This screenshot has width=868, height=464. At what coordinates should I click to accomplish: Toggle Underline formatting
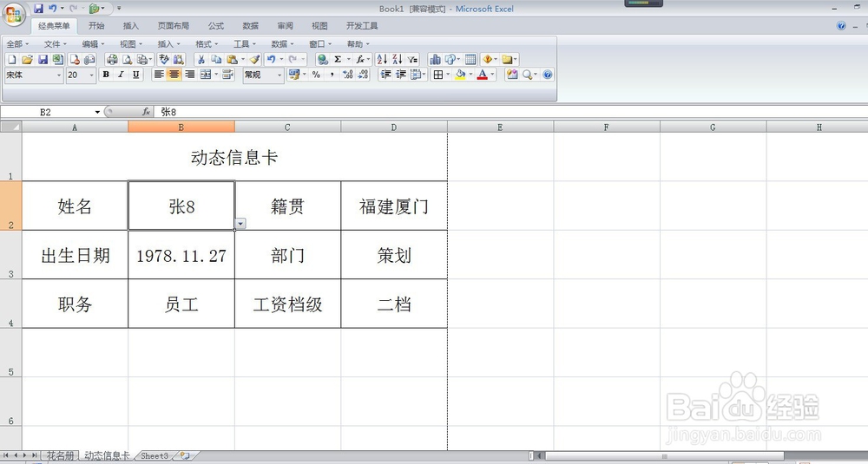click(x=136, y=75)
